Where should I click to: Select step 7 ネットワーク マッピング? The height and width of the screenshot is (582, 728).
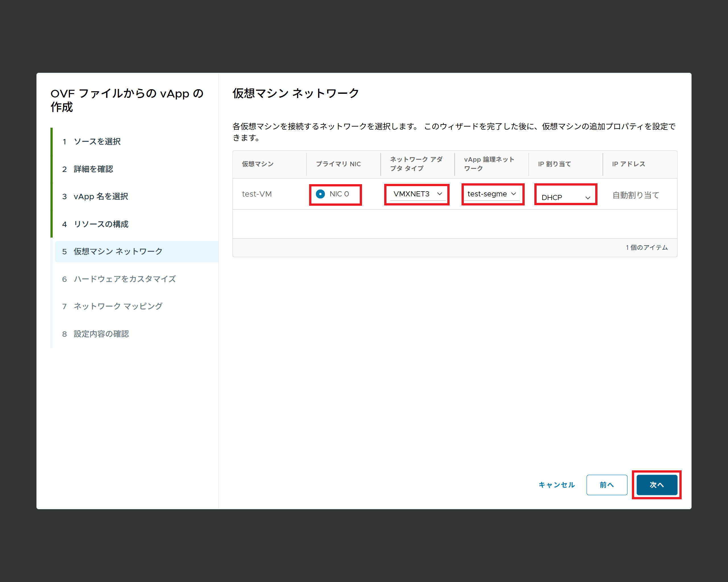[118, 306]
